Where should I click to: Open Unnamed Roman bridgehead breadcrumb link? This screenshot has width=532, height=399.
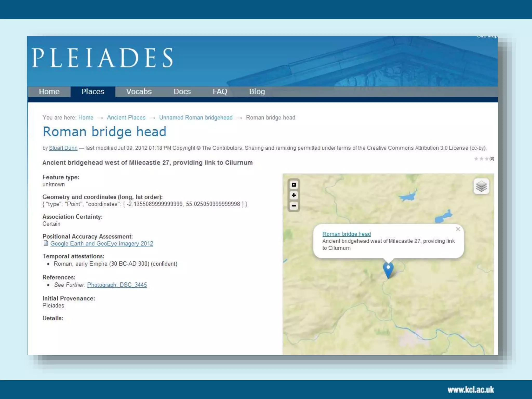[196, 117]
